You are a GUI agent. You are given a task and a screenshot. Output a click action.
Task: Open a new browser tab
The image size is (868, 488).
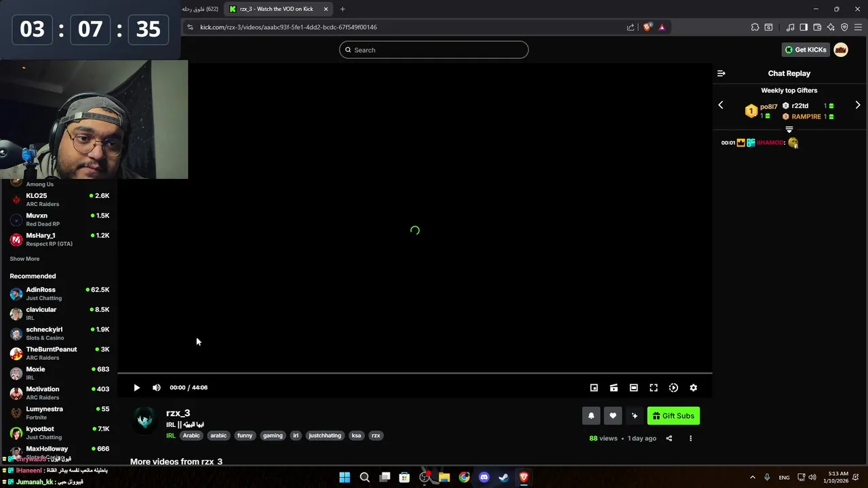pos(342,9)
